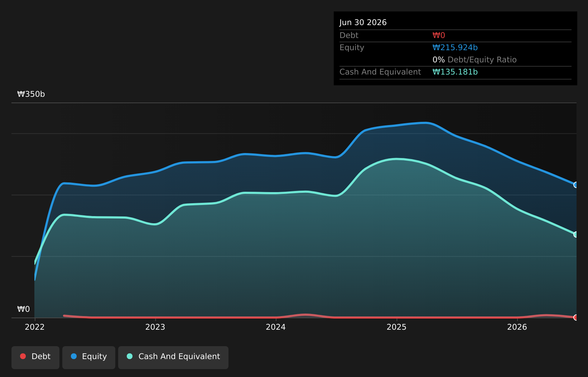Click the ₩215.924b equity value
Image resolution: width=588 pixels, height=377 pixels.
tap(455, 48)
